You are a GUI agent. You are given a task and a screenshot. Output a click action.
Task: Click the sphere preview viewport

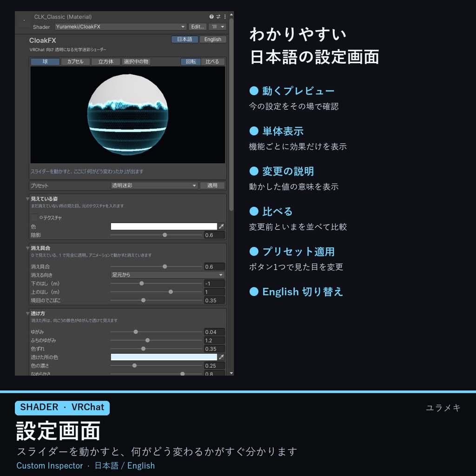[x=128, y=115]
